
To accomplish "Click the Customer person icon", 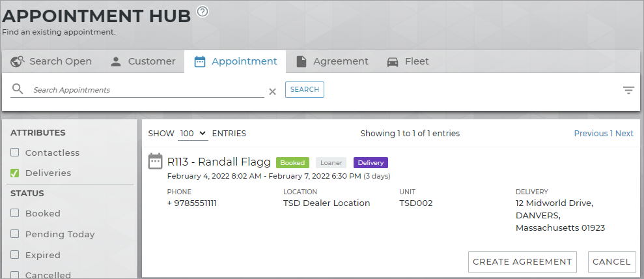I will coord(116,61).
